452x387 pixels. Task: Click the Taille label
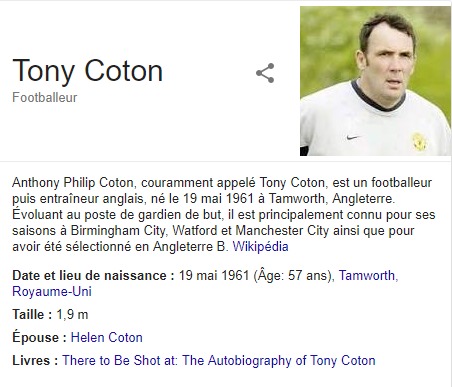click(x=32, y=315)
